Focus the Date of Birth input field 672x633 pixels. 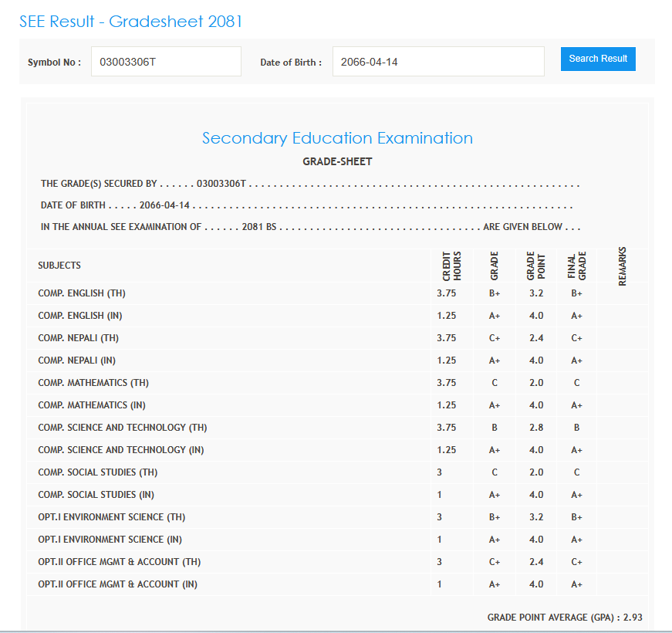438,62
